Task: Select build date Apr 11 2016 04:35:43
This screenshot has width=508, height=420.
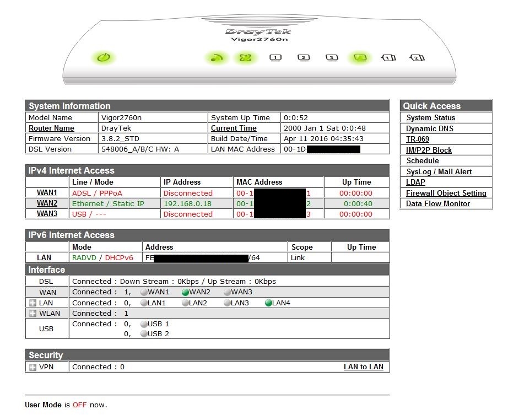Action: (x=323, y=139)
